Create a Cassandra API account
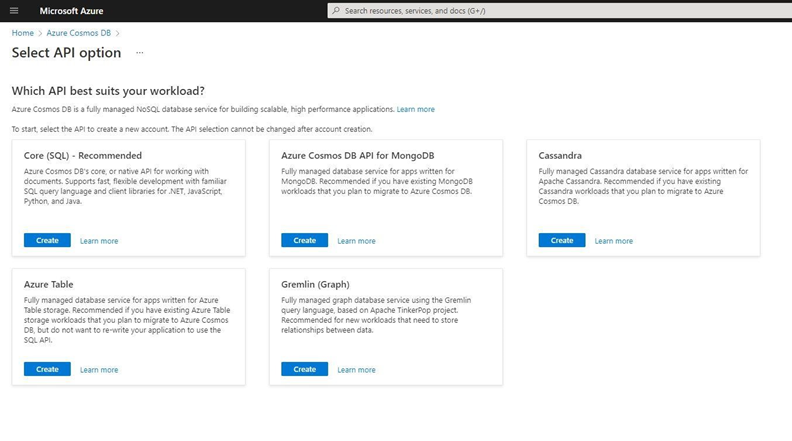The height and width of the screenshot is (441, 792). click(562, 240)
